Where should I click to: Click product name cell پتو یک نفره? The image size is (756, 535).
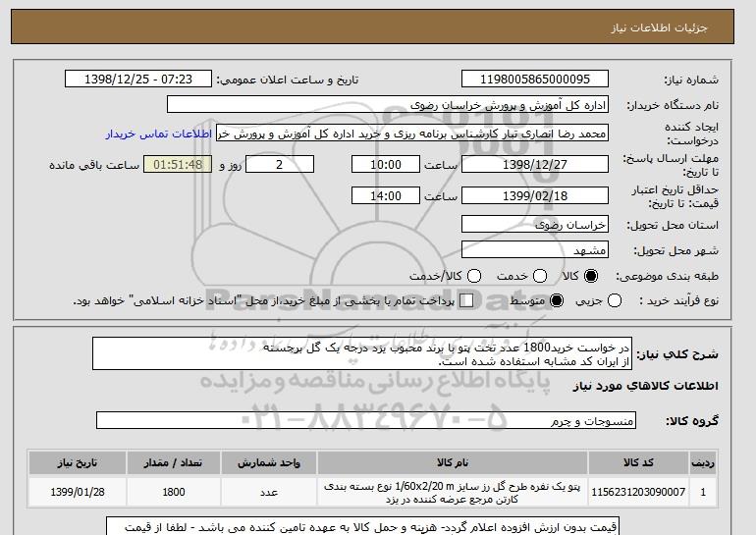[x=453, y=492]
